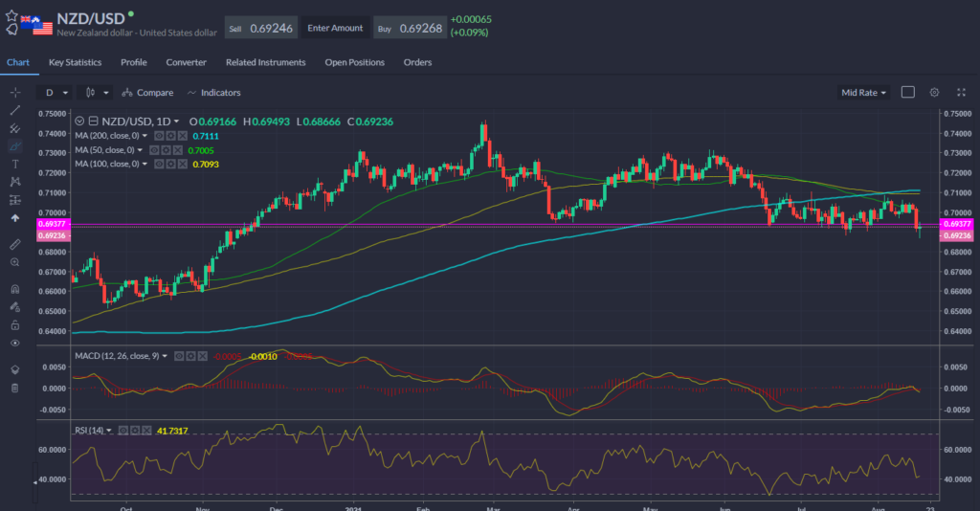The image size is (980, 511).
Task: Expand MA (100, close, 0) dropdown
Action: [x=145, y=164]
